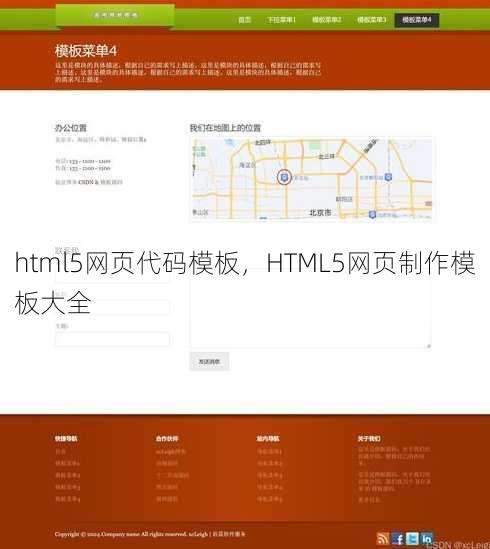Image resolution: width=490 pixels, height=549 pixels.
Task: Select 模板菜单3 in the navigation bar
Action: pyautogui.click(x=372, y=20)
